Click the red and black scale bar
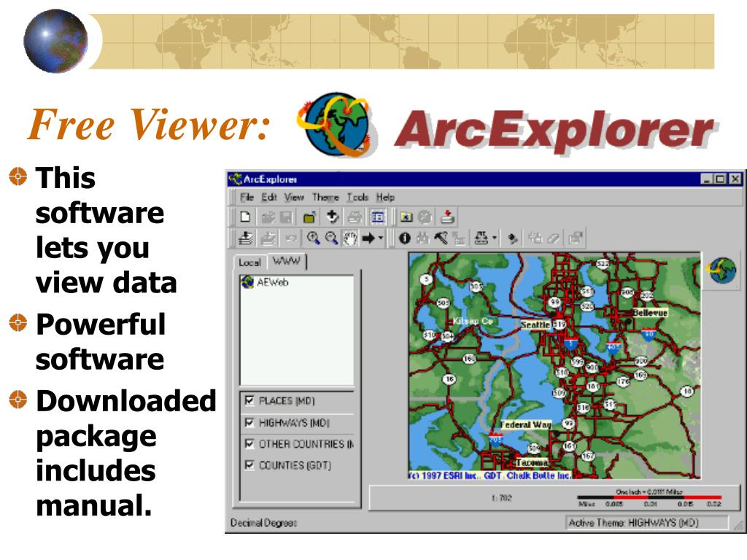 point(649,497)
